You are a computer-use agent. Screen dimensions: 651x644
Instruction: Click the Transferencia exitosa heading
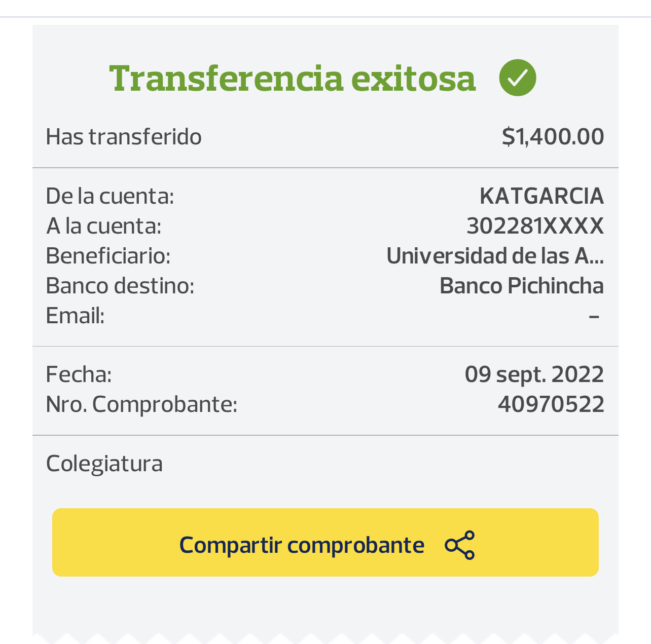tap(293, 79)
